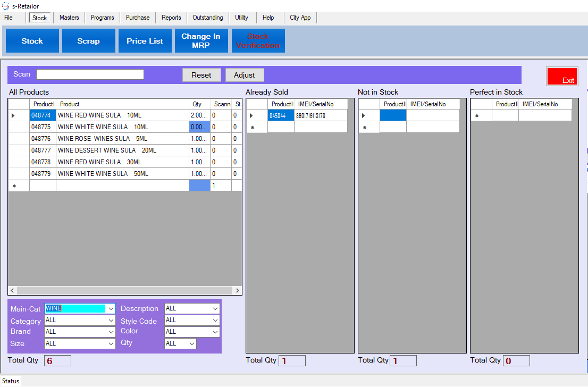Select the WINE ROSE WINES SULA 5ML row
The image size is (588, 387).
click(122, 139)
